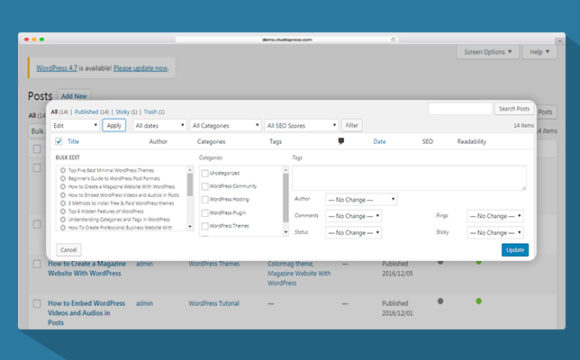Remove '3 Methods to Install Free & Paid' entry
This screenshot has height=360, width=580.
(63, 203)
